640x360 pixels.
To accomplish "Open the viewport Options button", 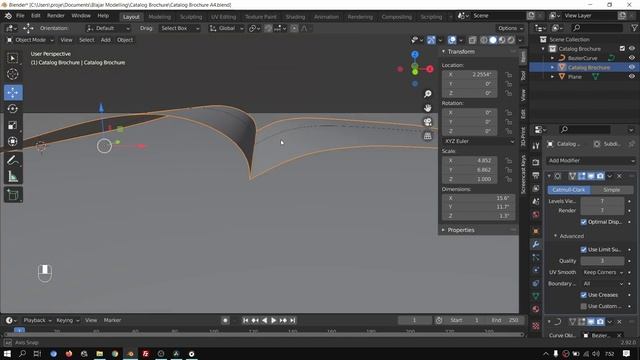I will 510,28.
